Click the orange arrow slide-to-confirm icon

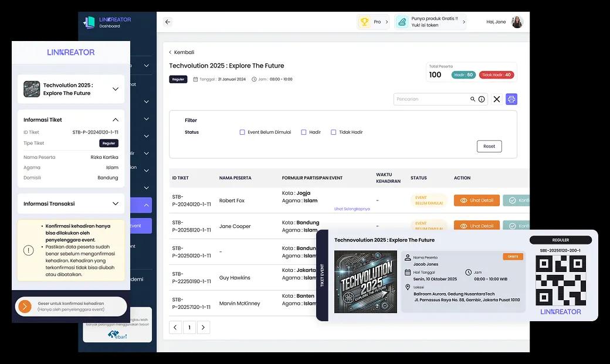(x=25, y=307)
